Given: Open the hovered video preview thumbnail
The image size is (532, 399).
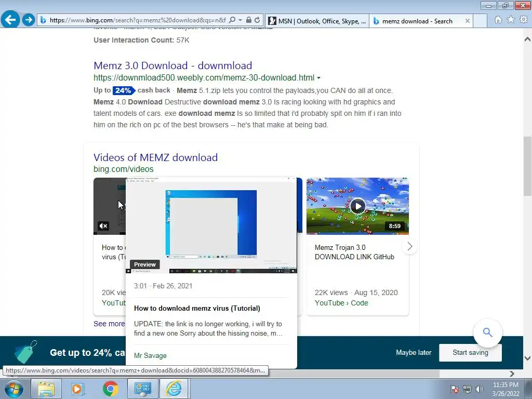Looking at the screenshot, I should click(x=211, y=225).
